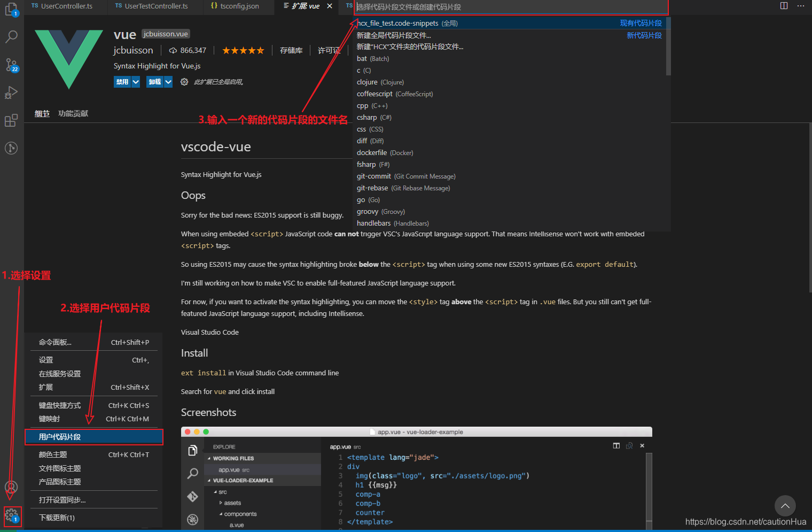Click the 禁用 (disable) button
This screenshot has width=812, height=532.
(122, 82)
